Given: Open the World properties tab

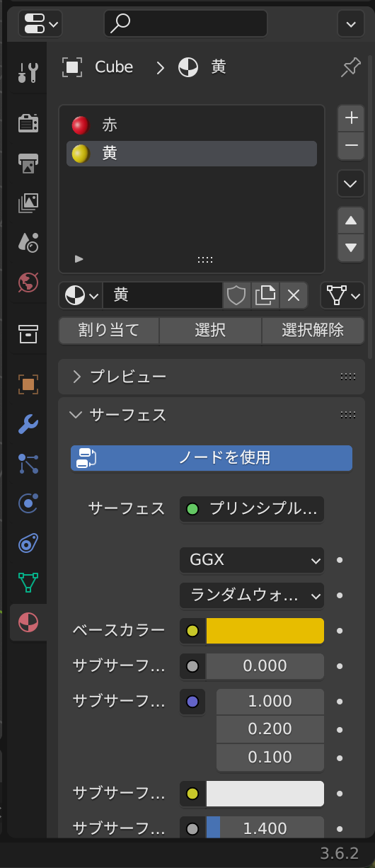Looking at the screenshot, I should (x=28, y=282).
